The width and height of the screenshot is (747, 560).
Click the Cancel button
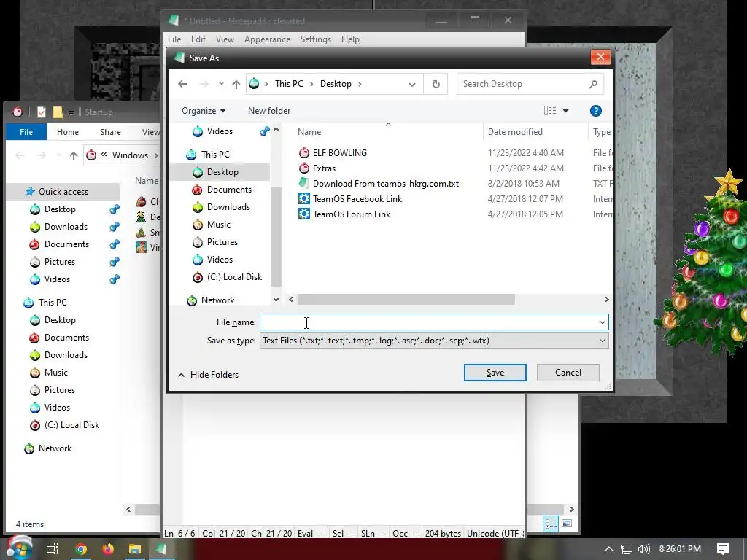coord(568,373)
